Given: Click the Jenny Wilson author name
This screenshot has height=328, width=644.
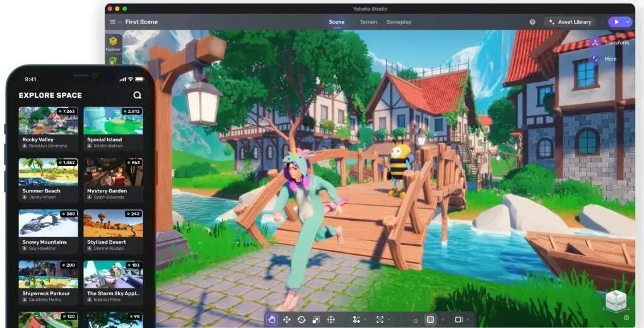Looking at the screenshot, I should [42, 197].
